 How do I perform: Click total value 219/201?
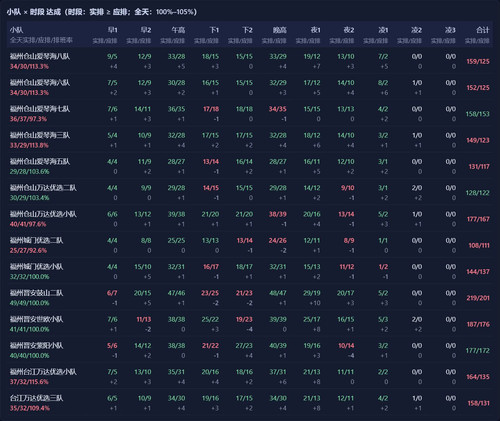point(478,298)
